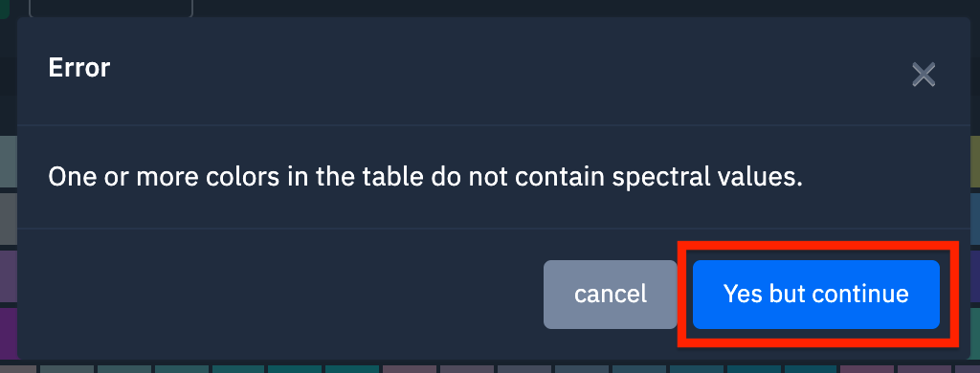Pick the mauve swatch after the teal swatches below

point(410,369)
